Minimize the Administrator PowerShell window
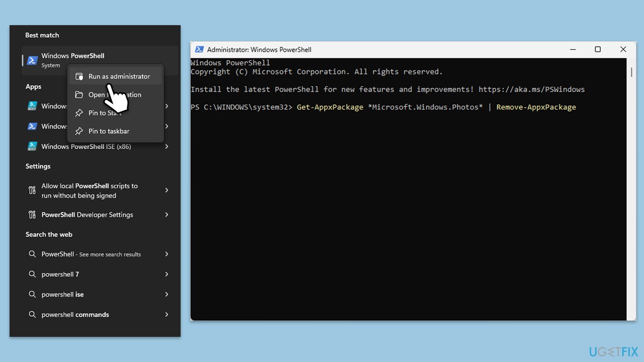The width and height of the screenshot is (644, 362). coord(573,49)
